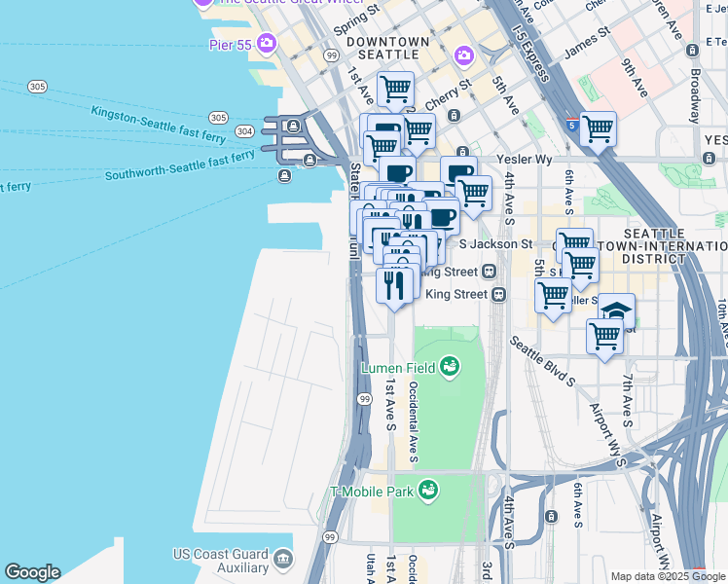Click the Map data ©2025 Google text

click(668, 577)
